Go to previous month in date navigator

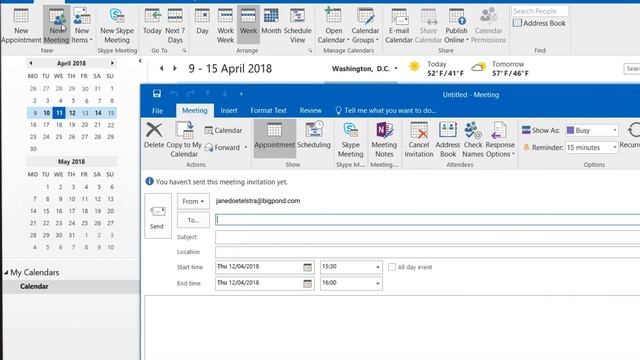click(x=31, y=63)
